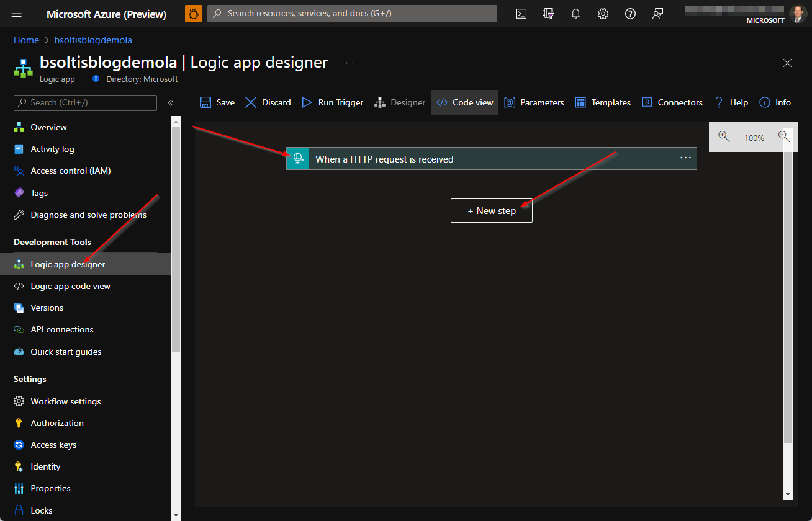Click the bug report icon in the top bar
The width and height of the screenshot is (812, 521).
(x=193, y=13)
